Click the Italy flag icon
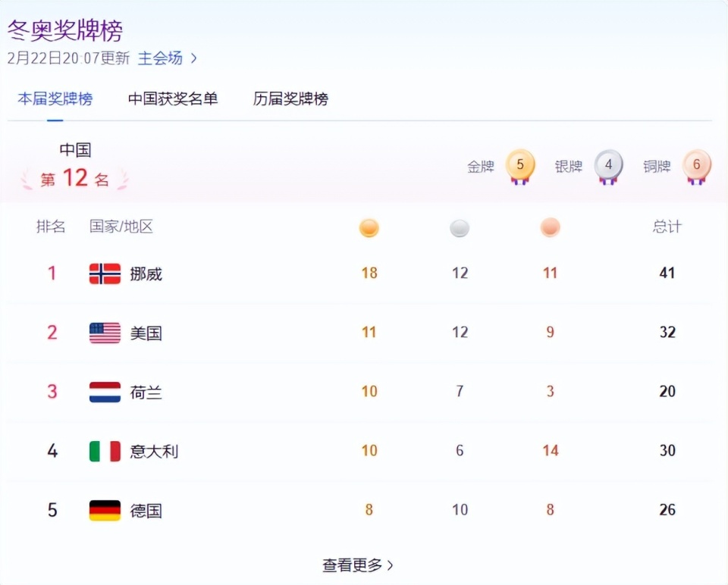The image size is (728, 585). click(x=104, y=451)
